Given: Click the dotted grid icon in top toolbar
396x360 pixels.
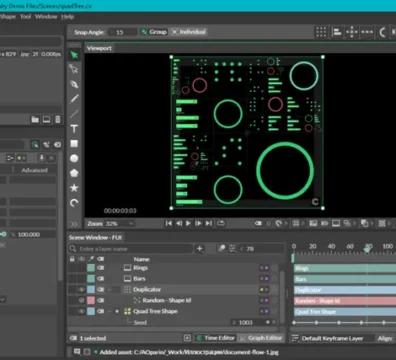Looking at the screenshot, I should tap(321, 32).
